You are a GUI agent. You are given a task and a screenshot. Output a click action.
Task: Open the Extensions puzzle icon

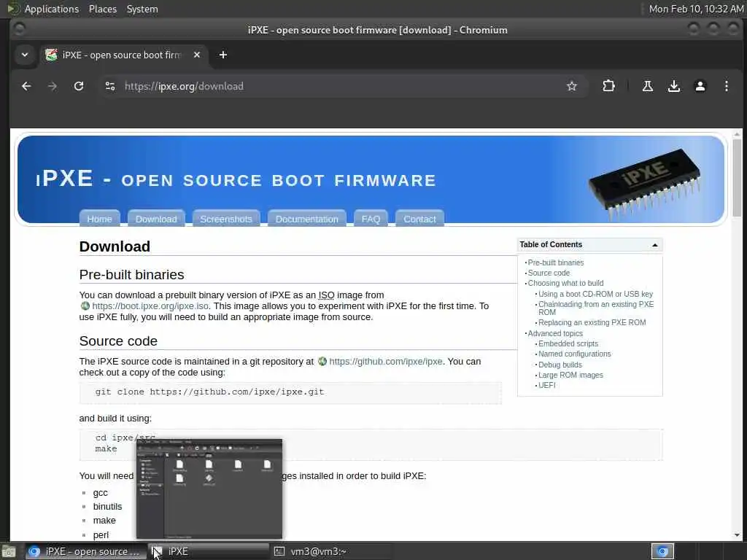coord(608,86)
